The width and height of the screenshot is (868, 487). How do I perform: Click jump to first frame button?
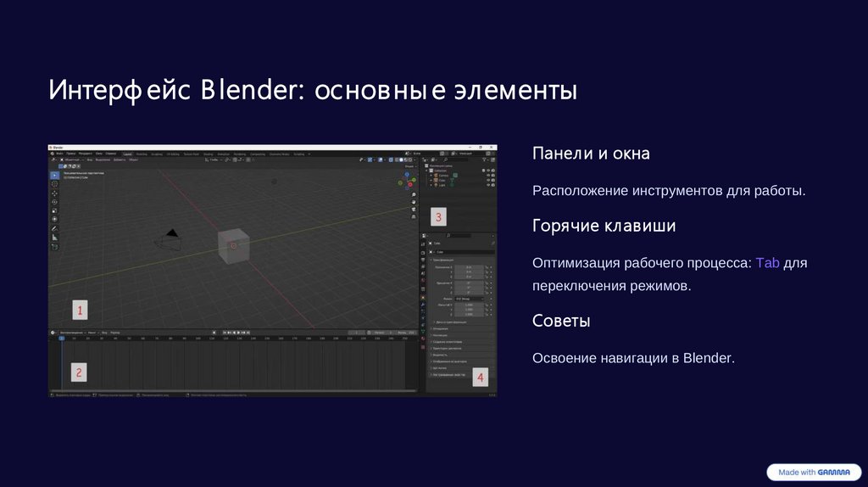pyautogui.click(x=224, y=333)
